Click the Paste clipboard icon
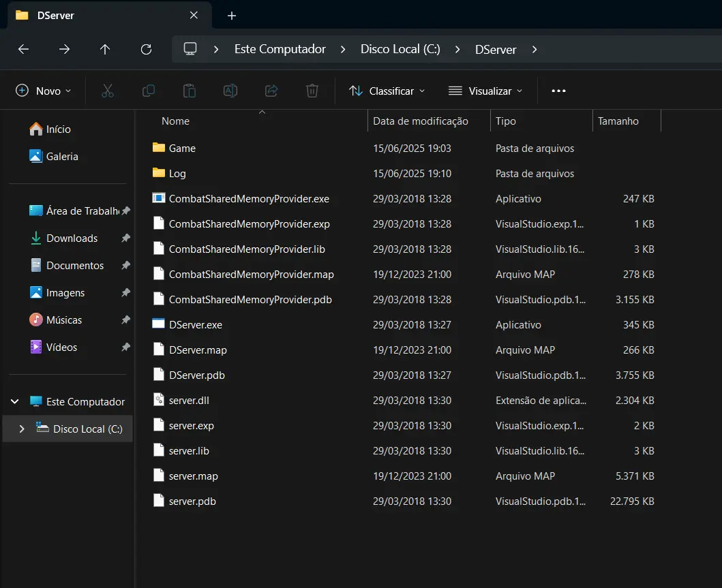The width and height of the screenshot is (722, 588). point(190,91)
